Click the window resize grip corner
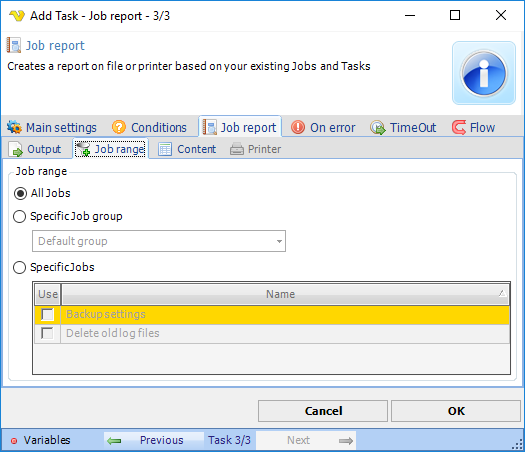Screen dimensions: 525x452 coord(518,444)
